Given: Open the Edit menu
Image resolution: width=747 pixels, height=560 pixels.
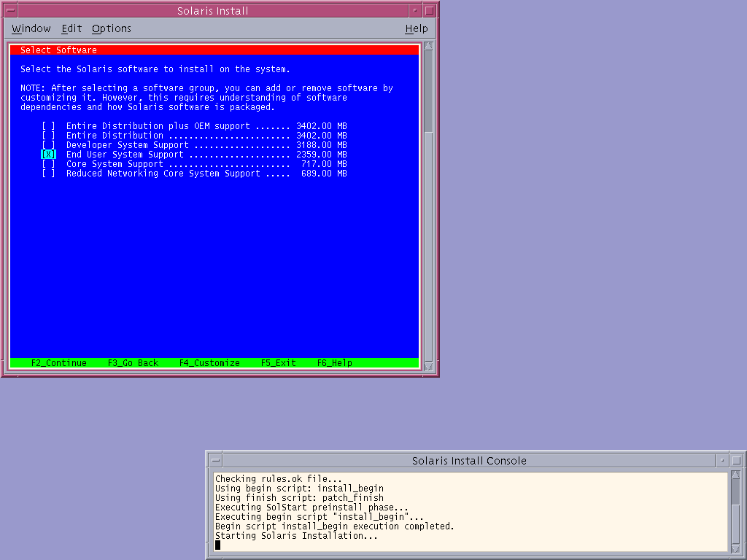Looking at the screenshot, I should coord(71,28).
